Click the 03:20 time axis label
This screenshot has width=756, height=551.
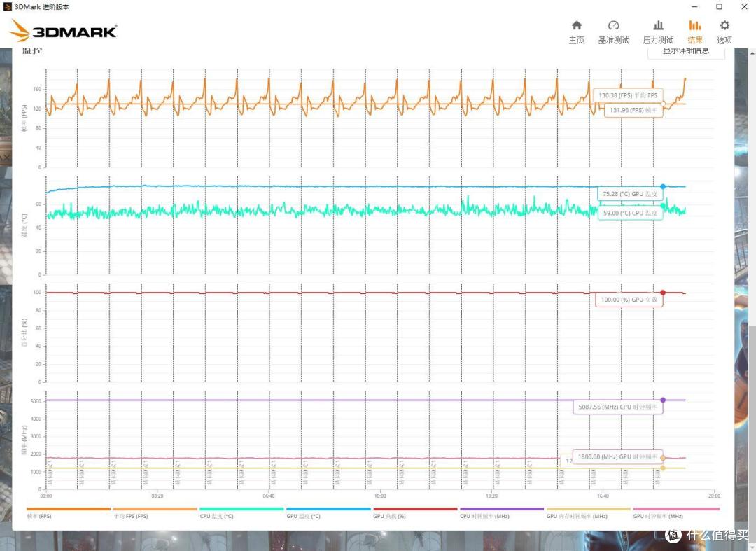click(x=157, y=496)
